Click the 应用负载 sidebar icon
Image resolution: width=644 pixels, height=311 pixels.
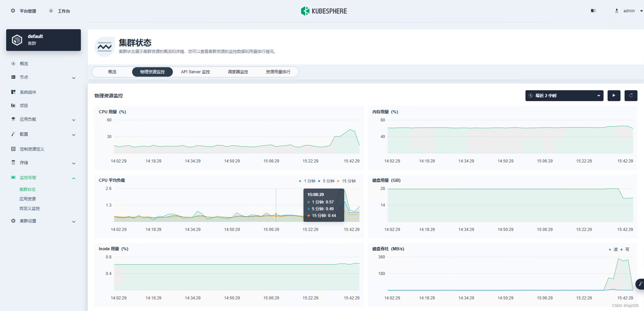click(x=13, y=119)
